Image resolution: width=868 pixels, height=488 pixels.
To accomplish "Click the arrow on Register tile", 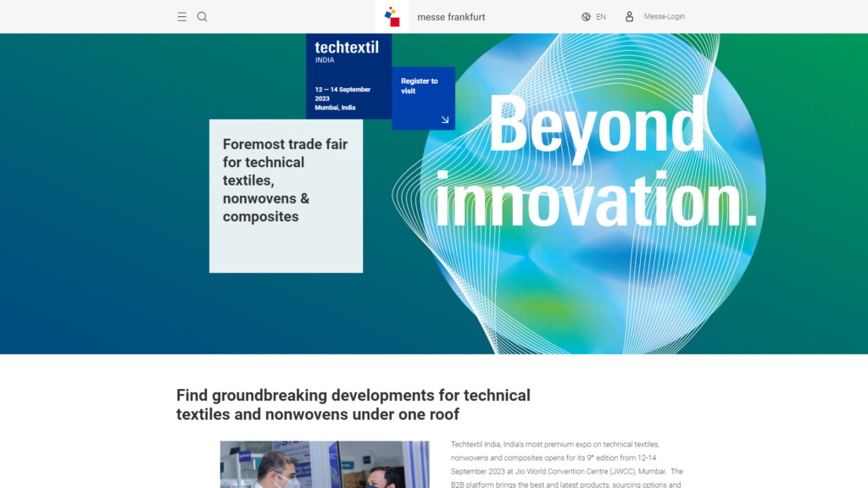I will click(x=444, y=119).
